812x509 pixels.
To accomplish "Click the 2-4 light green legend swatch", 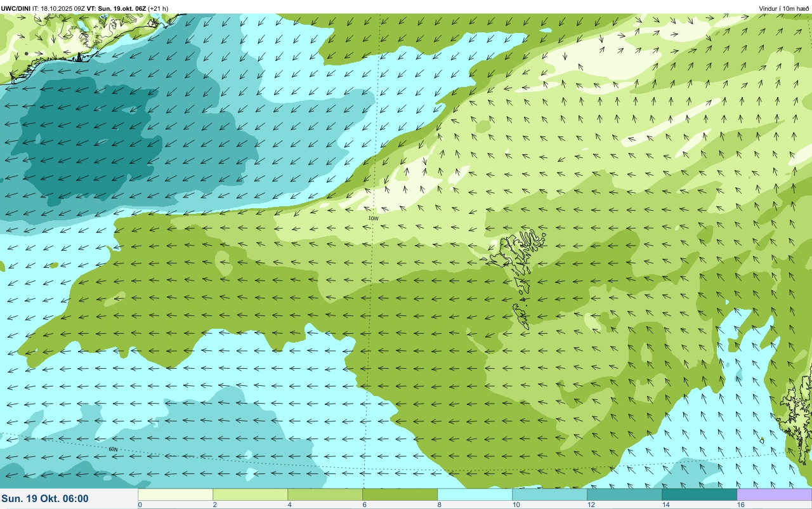I will [x=251, y=494].
